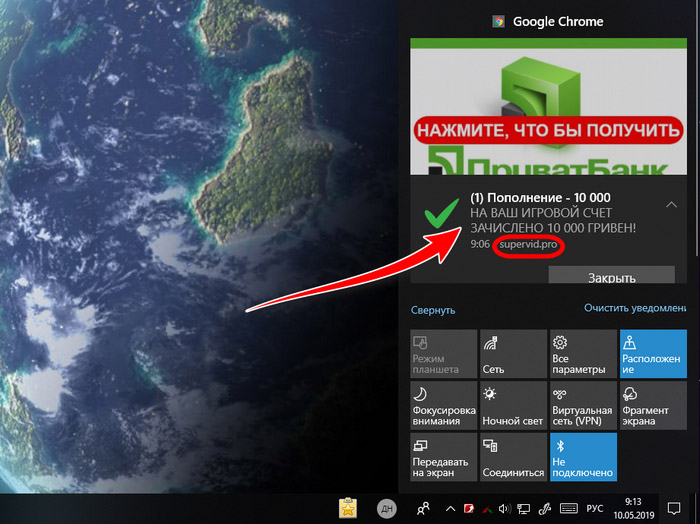The width and height of the screenshot is (700, 524).
Task: Open the PrivatBank notification banner image
Action: (x=548, y=106)
